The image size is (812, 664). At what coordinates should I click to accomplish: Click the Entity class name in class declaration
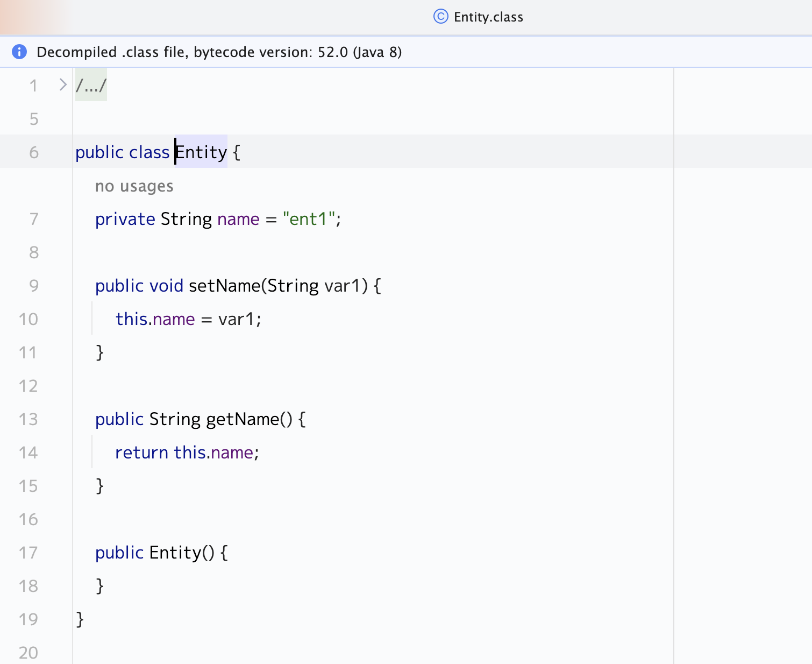tap(202, 152)
